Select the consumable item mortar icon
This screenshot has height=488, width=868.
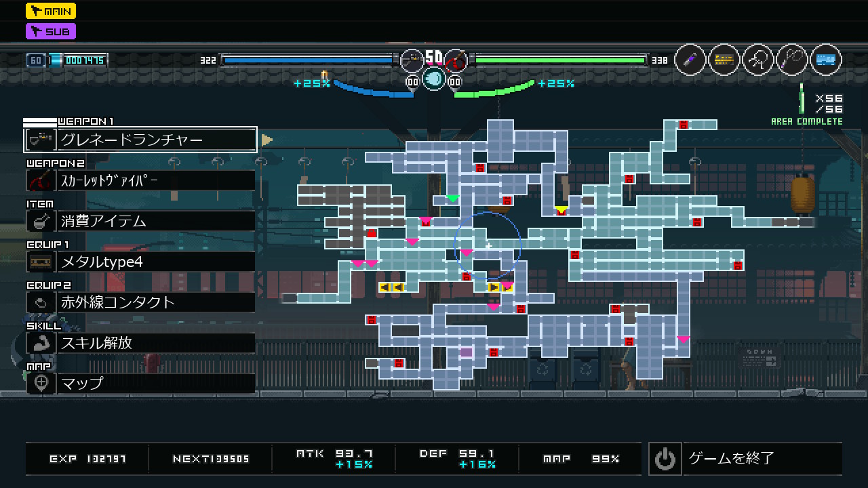click(x=40, y=221)
